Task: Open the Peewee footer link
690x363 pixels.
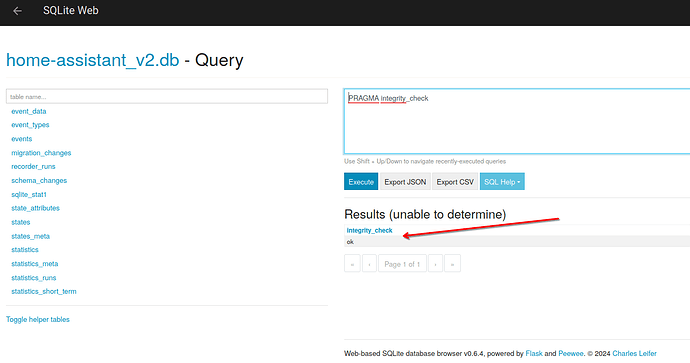Action: pos(571,353)
